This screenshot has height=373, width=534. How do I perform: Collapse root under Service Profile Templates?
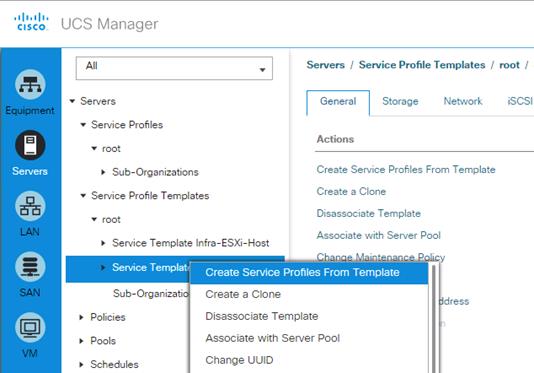94,219
